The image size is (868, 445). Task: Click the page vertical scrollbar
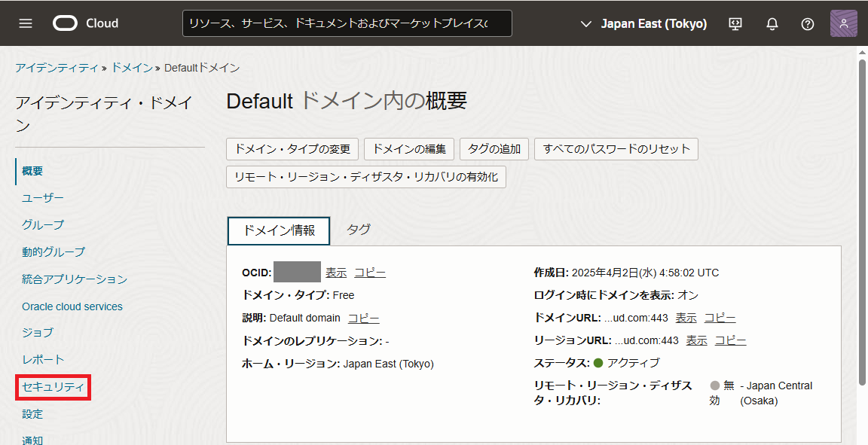point(862,221)
